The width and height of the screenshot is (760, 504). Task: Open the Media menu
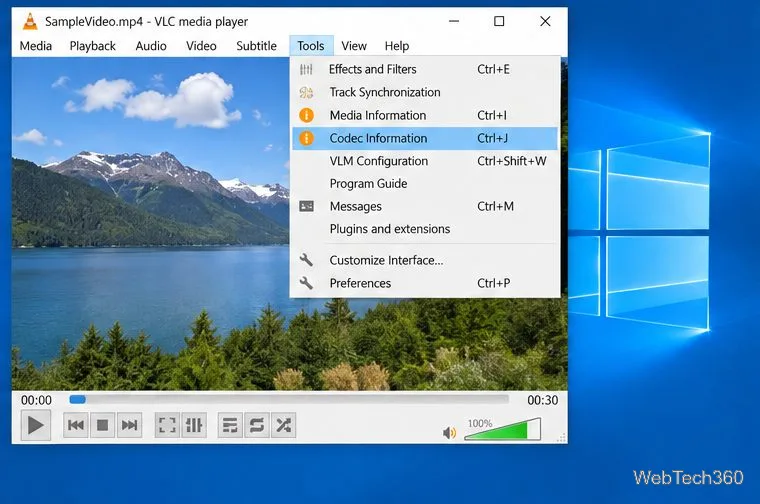pyautogui.click(x=36, y=46)
